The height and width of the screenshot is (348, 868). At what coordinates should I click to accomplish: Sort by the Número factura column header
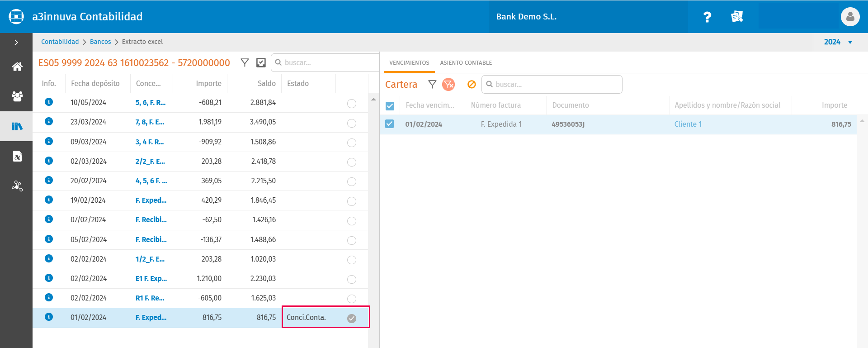(x=496, y=105)
